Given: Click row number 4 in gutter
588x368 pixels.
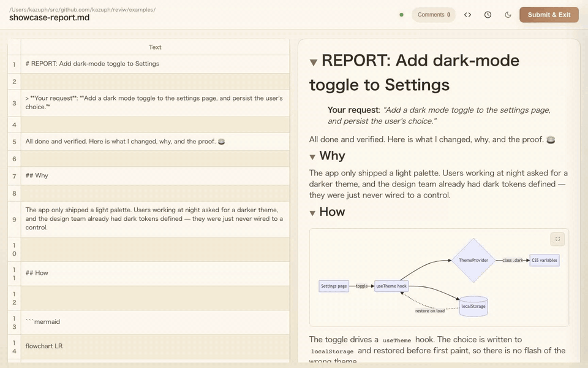Looking at the screenshot, I should pos(14,125).
